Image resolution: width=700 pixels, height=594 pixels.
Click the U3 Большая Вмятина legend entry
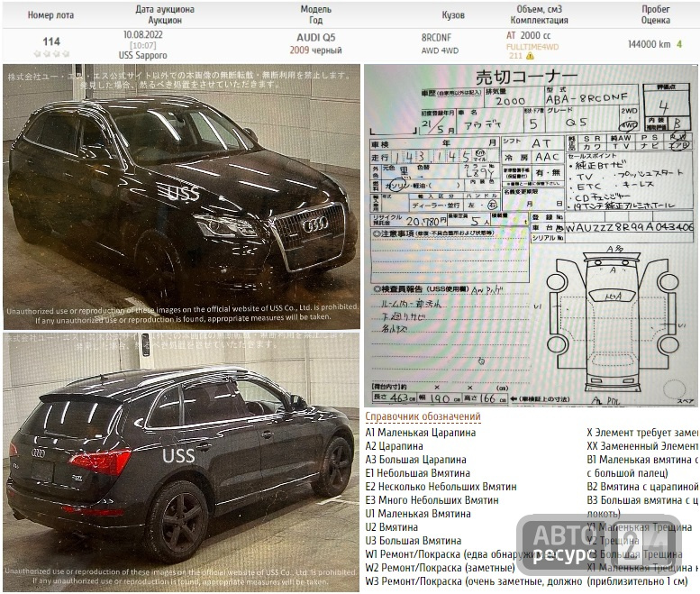(x=413, y=541)
